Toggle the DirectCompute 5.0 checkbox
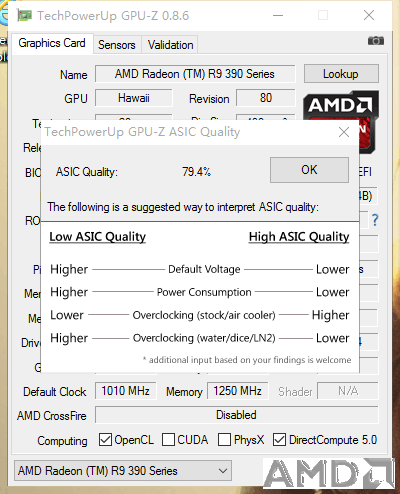The height and width of the screenshot is (494, 400). [279, 439]
